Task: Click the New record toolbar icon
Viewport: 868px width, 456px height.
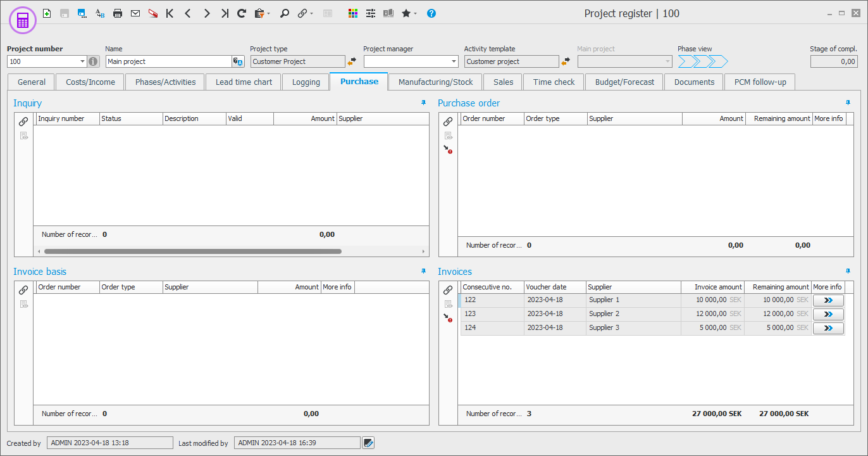Action: [47, 13]
